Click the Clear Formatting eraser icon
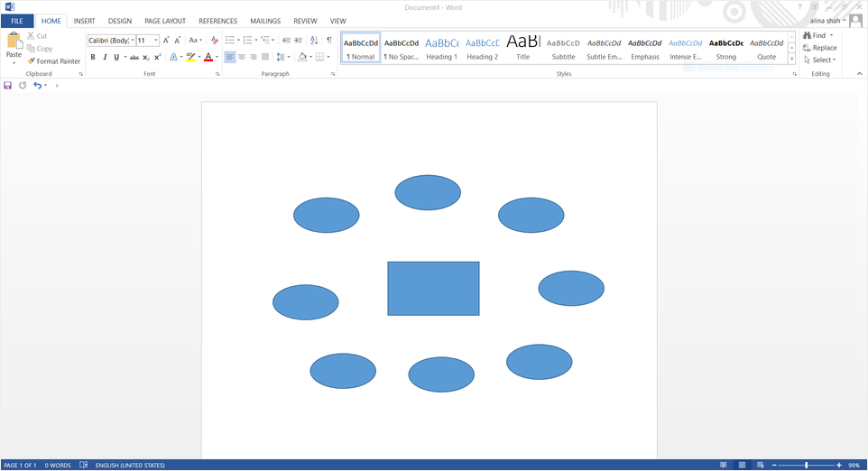Image resolution: width=868 pixels, height=471 pixels. [214, 41]
